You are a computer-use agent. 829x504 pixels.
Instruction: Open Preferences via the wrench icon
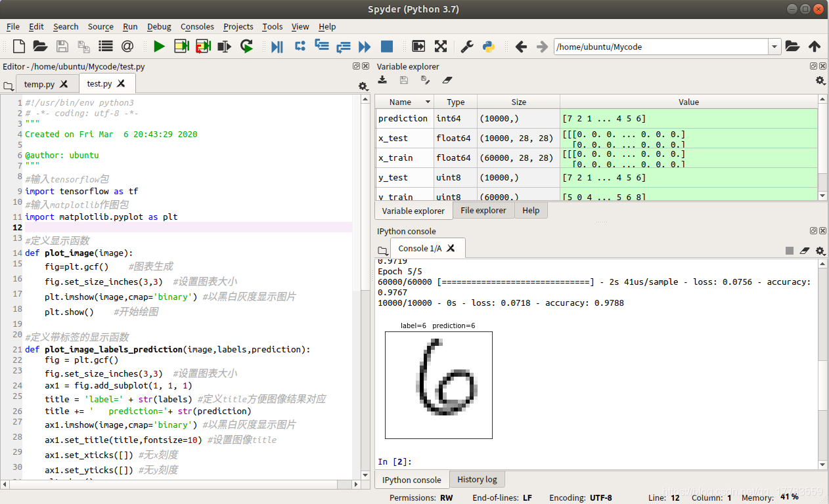(466, 47)
